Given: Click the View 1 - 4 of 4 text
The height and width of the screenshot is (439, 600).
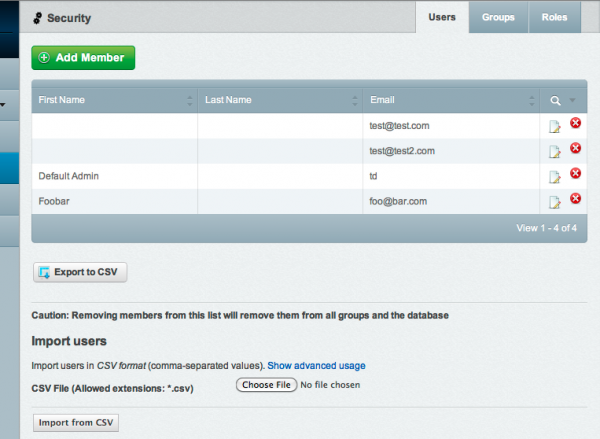Looking at the screenshot, I should tap(546, 228).
